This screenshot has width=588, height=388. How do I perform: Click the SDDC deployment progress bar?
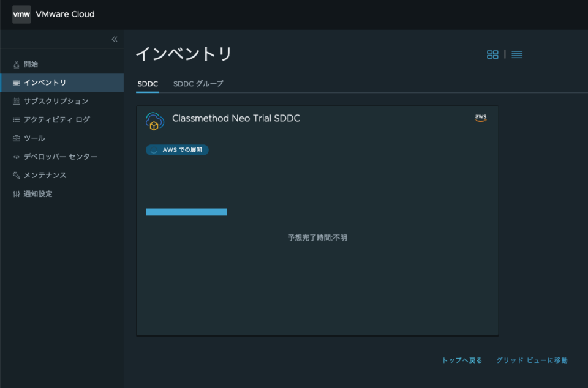[x=186, y=211]
